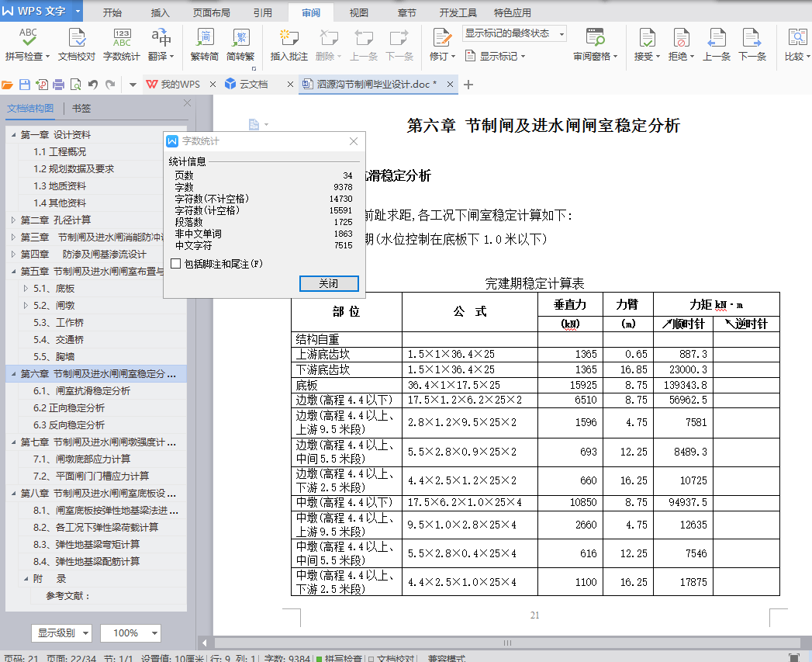812x662 pixels.
Task: Open the 我的WPS tab
Action: click(180, 85)
